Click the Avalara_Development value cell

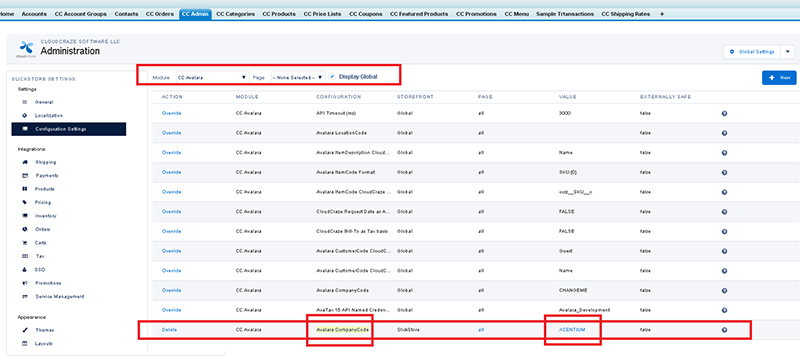[585, 310]
